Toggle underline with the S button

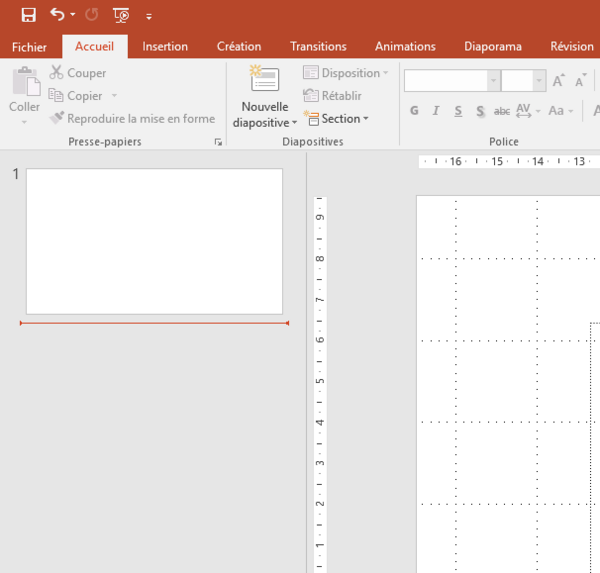(x=458, y=111)
